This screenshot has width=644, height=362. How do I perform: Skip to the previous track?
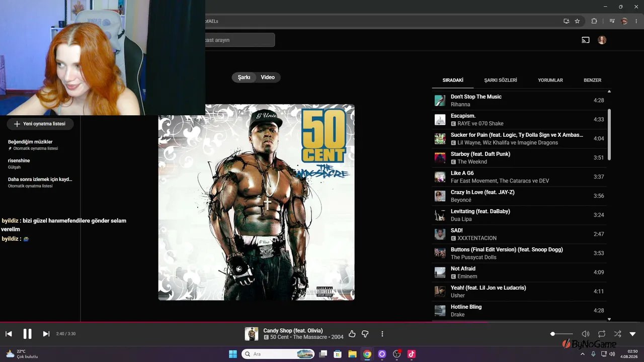[9, 334]
